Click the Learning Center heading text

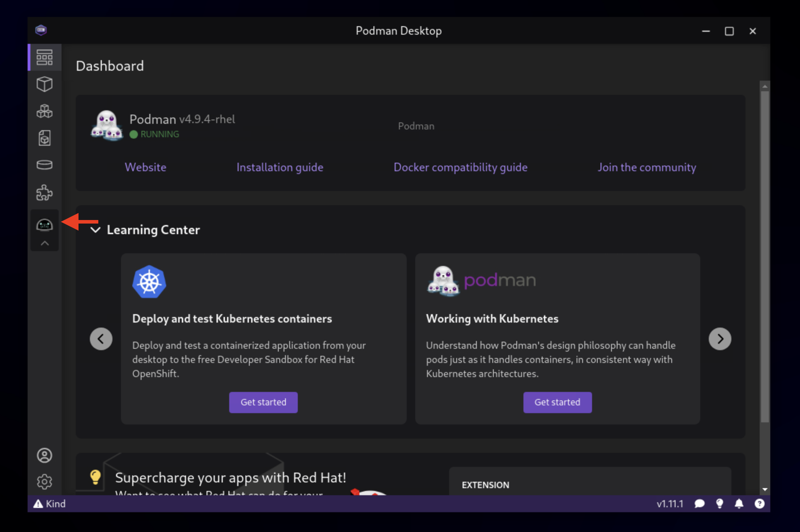153,230
